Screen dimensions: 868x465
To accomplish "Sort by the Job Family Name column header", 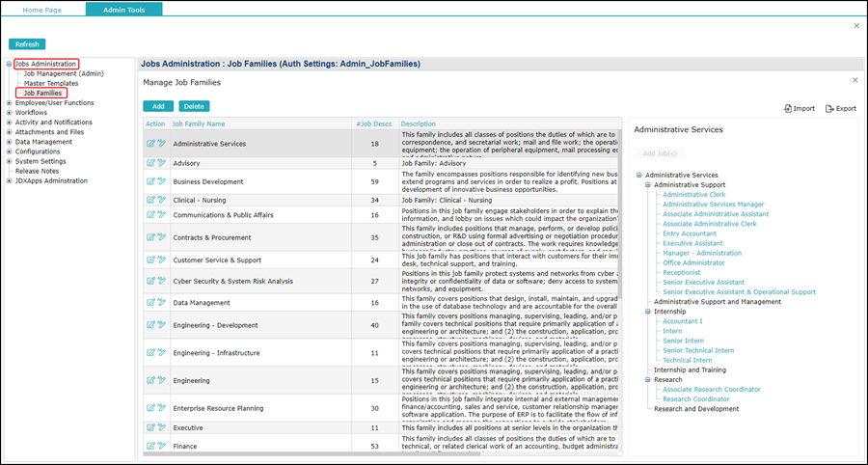I will (199, 123).
